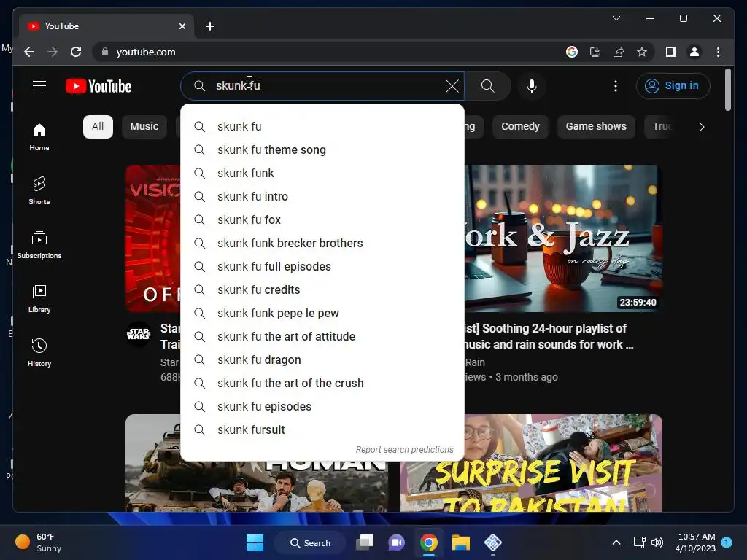The image size is (747, 560).
Task: Open Library in the sidebar
Action: (39, 299)
